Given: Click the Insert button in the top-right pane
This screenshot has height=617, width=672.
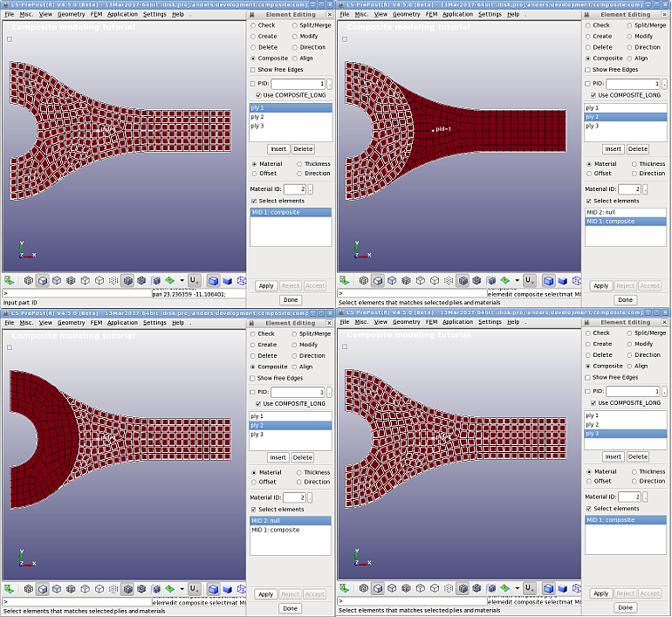Looking at the screenshot, I should 614,149.
